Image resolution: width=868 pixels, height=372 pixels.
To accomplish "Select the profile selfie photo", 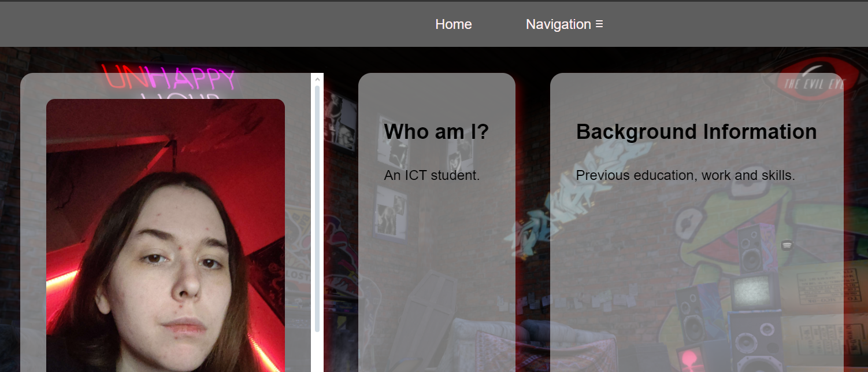I will [x=165, y=235].
